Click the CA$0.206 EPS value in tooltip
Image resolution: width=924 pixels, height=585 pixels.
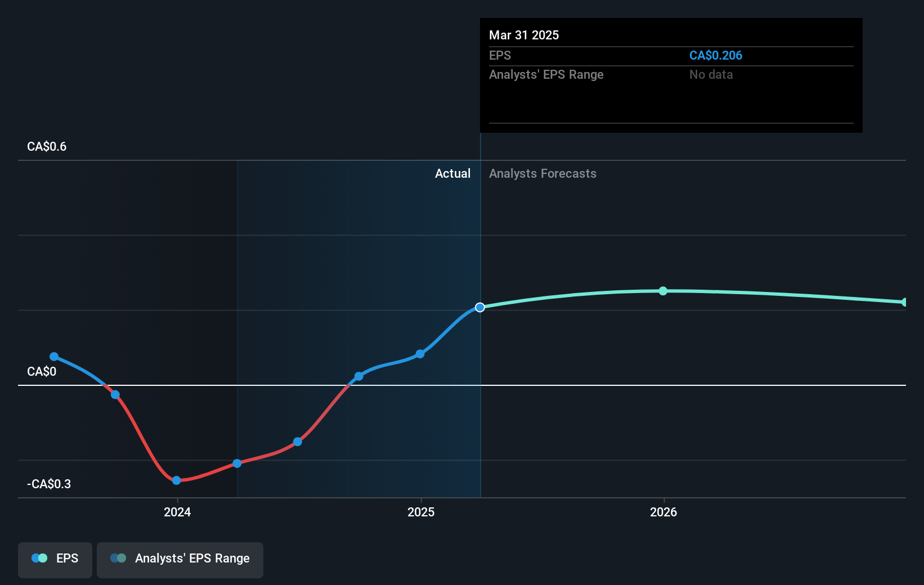coord(716,55)
